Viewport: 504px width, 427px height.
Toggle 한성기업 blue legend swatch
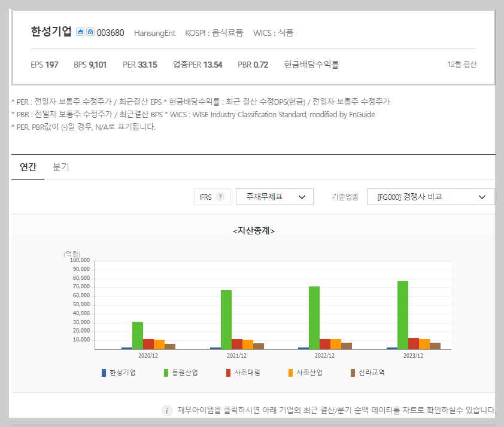[x=104, y=373]
